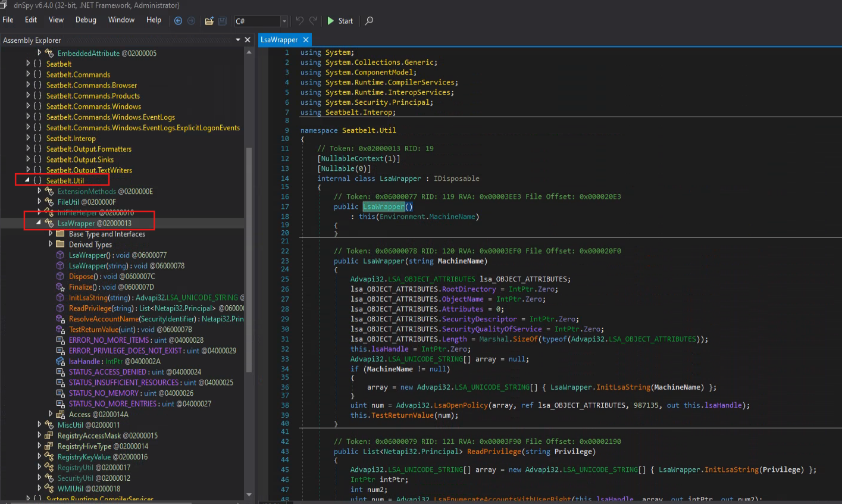Open the Edit menu
This screenshot has width=842, height=504.
tap(31, 20)
